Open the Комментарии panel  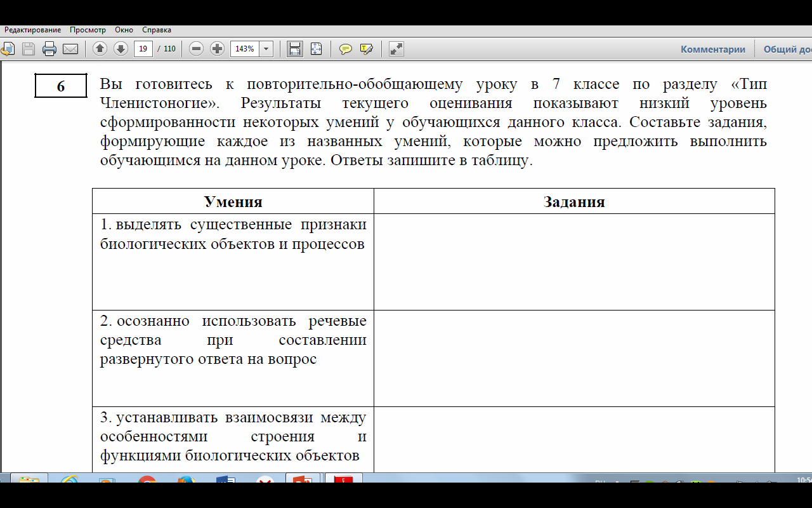click(713, 49)
